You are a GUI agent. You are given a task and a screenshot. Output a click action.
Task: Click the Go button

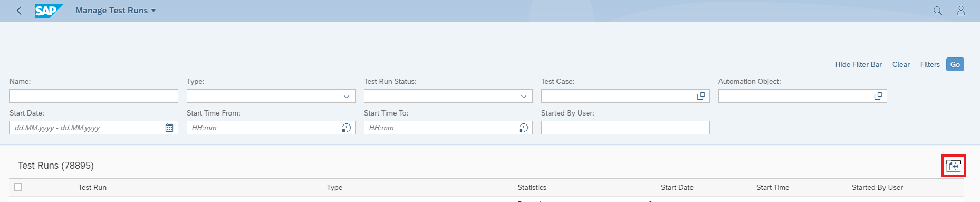pyautogui.click(x=955, y=64)
